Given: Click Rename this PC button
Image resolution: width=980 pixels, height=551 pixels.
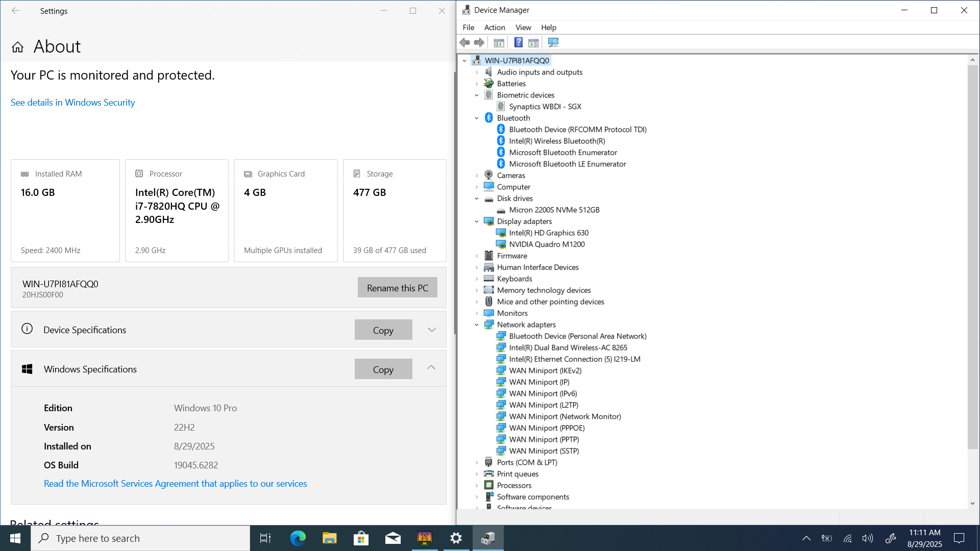Looking at the screenshot, I should click(x=398, y=288).
